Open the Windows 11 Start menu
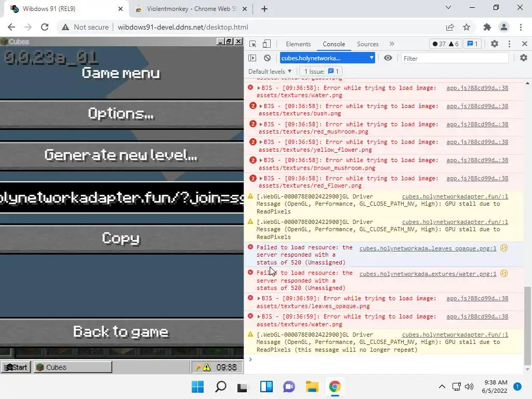The image size is (532, 399). [197, 387]
